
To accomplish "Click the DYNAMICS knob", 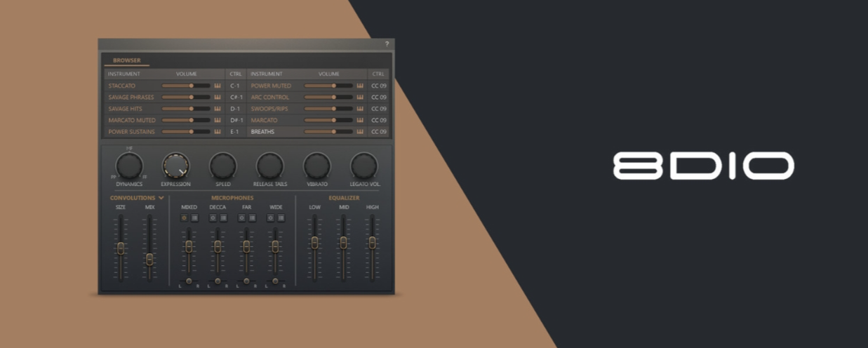I will coord(129,166).
